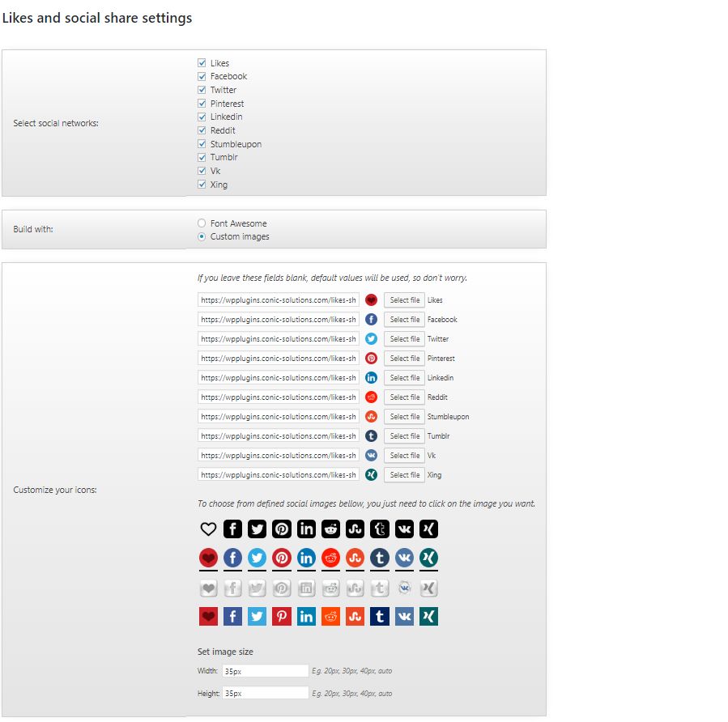Choose the black square Pinterest icon

[x=281, y=529]
